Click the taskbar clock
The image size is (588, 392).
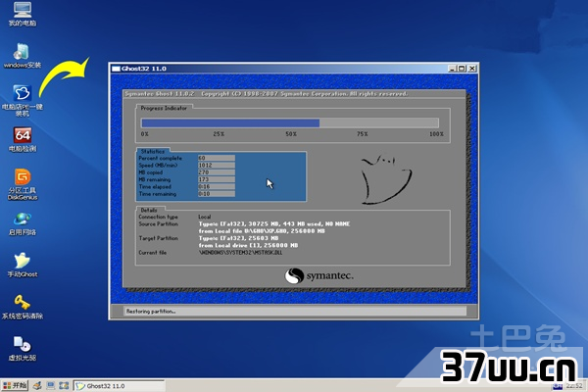coord(574,386)
